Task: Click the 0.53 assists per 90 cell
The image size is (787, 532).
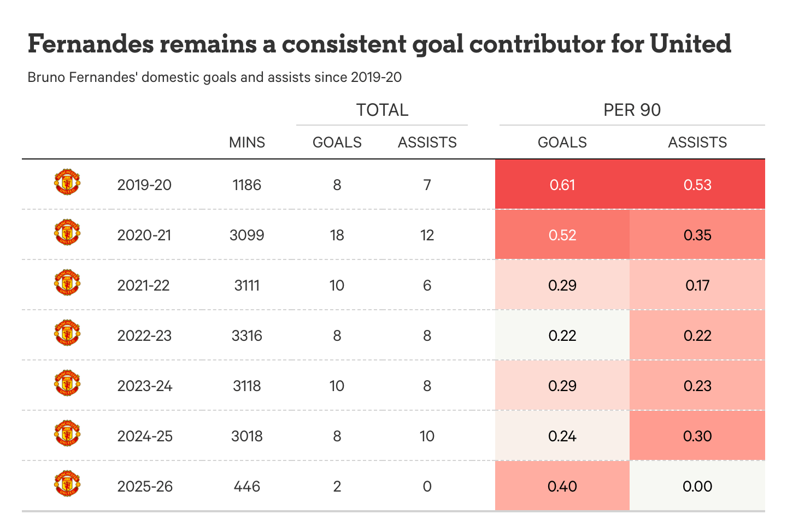Action: [697, 185]
